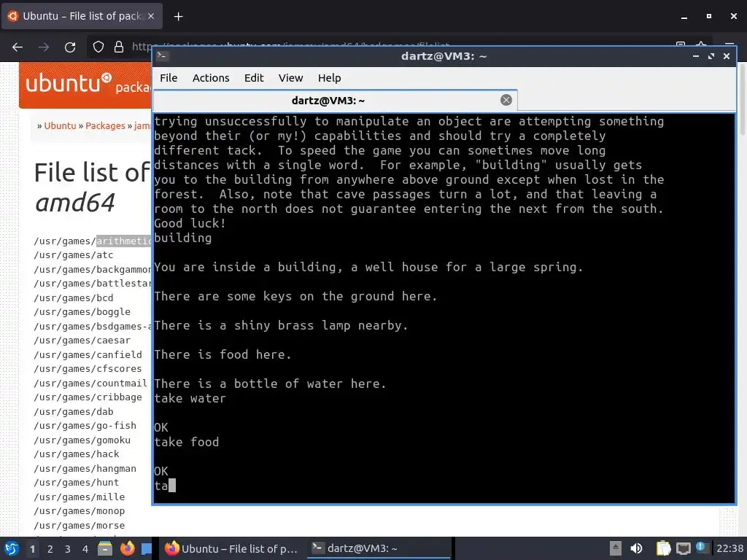747x560 pixels.
Task: Select the Ubuntu File list browser tab
Action: [x=82, y=16]
